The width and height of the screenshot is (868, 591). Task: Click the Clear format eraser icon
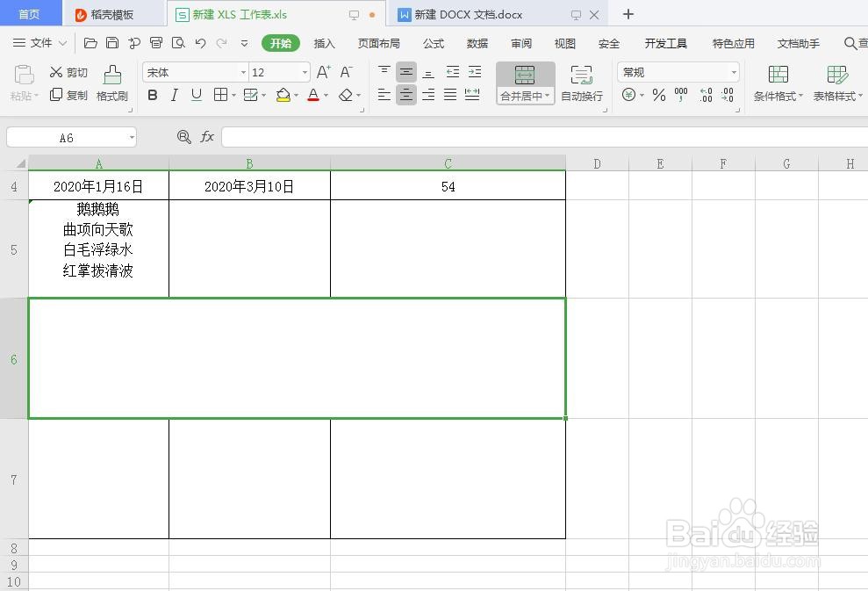click(346, 95)
